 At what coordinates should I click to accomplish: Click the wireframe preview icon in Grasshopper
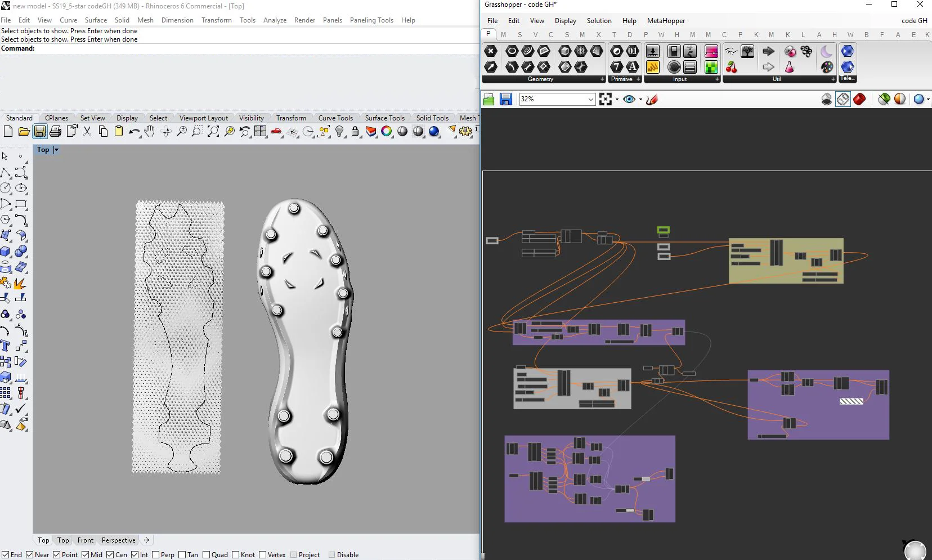coord(843,100)
